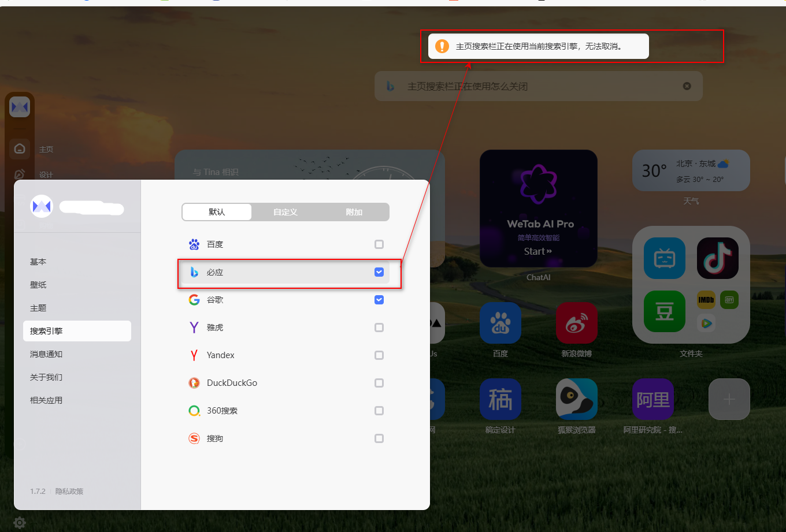Open the 新浪微博 shortcut icon

[577, 323]
